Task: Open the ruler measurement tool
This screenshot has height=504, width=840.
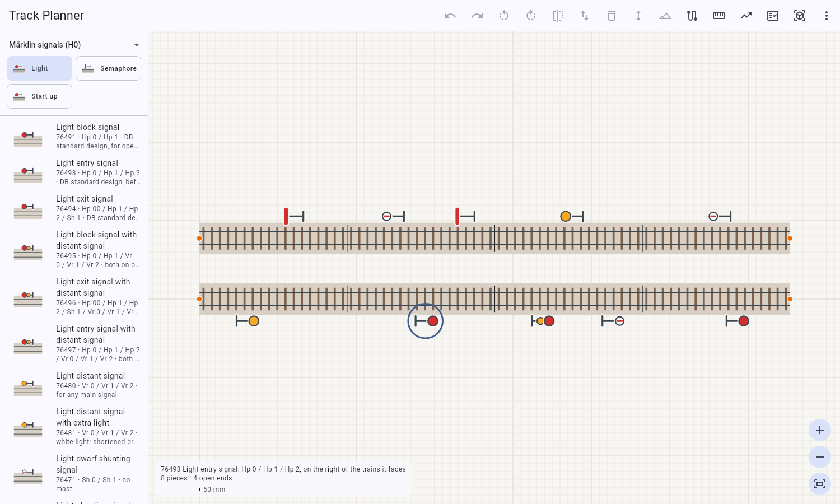Action: tap(719, 16)
